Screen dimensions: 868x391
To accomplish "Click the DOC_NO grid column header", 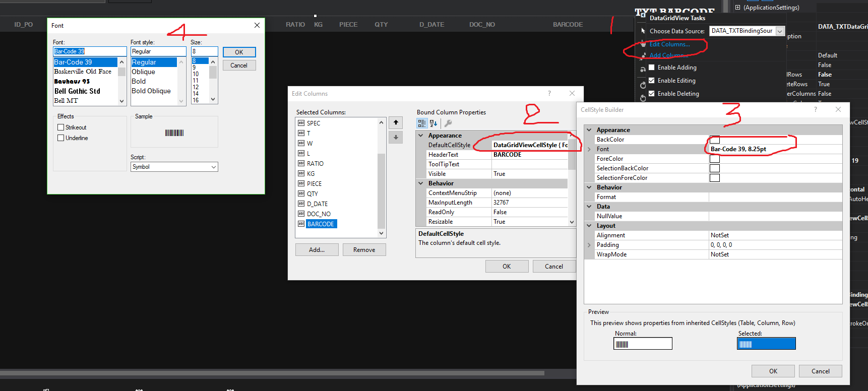I will 482,24.
